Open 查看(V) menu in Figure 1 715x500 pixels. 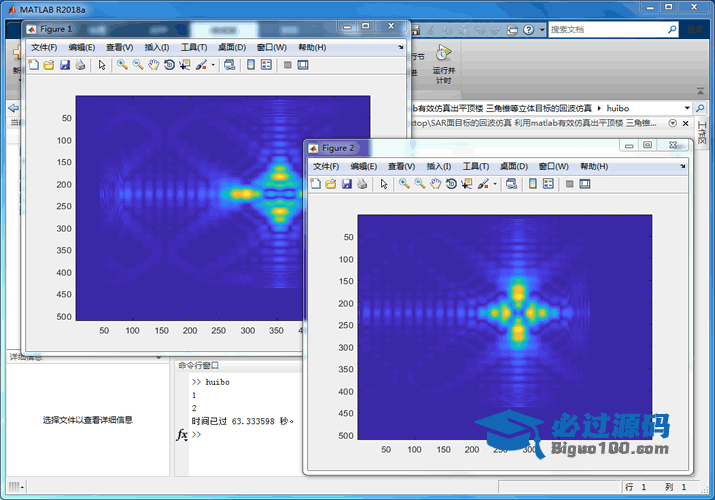[119, 47]
